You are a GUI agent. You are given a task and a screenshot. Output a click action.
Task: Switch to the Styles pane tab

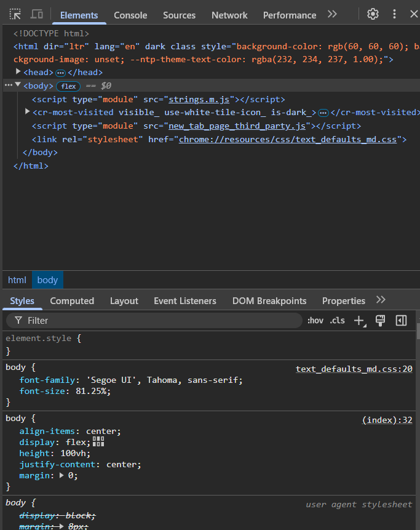22,301
